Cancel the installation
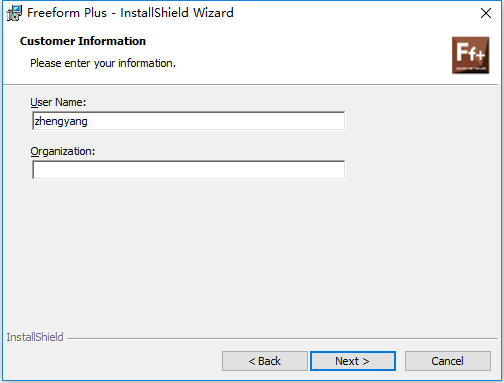This screenshot has width=504, height=383. [448, 361]
